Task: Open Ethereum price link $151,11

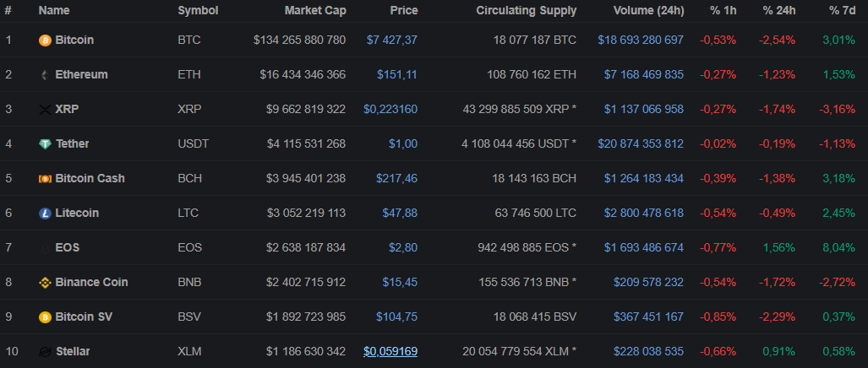Action: tap(397, 74)
